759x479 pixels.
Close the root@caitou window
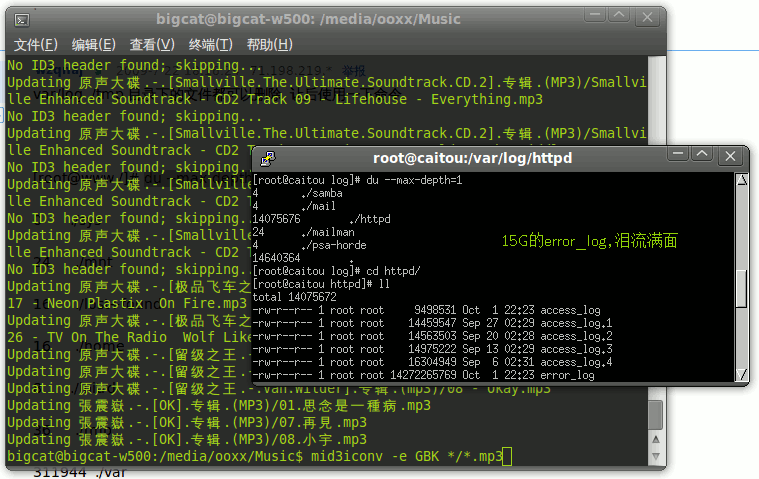[x=730, y=156]
